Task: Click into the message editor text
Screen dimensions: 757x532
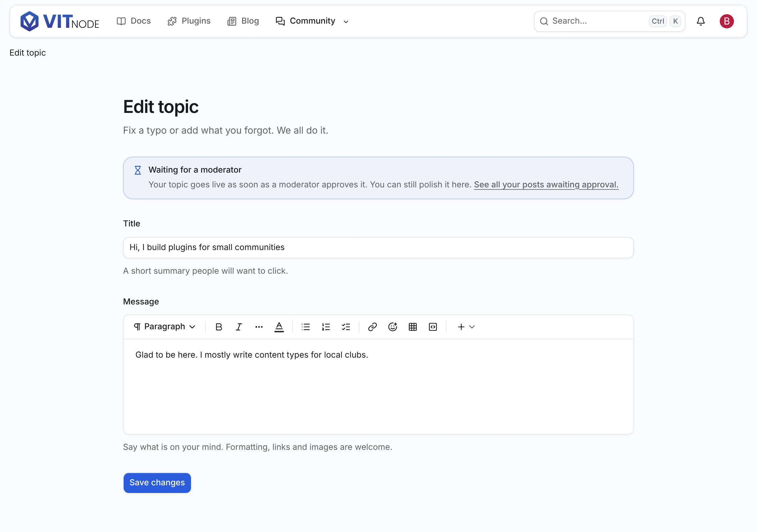Action: (x=252, y=355)
